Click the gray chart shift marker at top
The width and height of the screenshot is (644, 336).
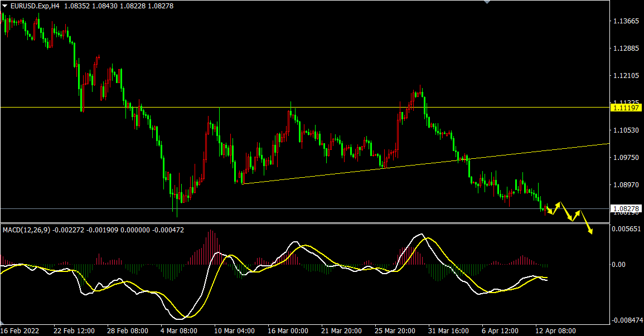click(x=488, y=2)
